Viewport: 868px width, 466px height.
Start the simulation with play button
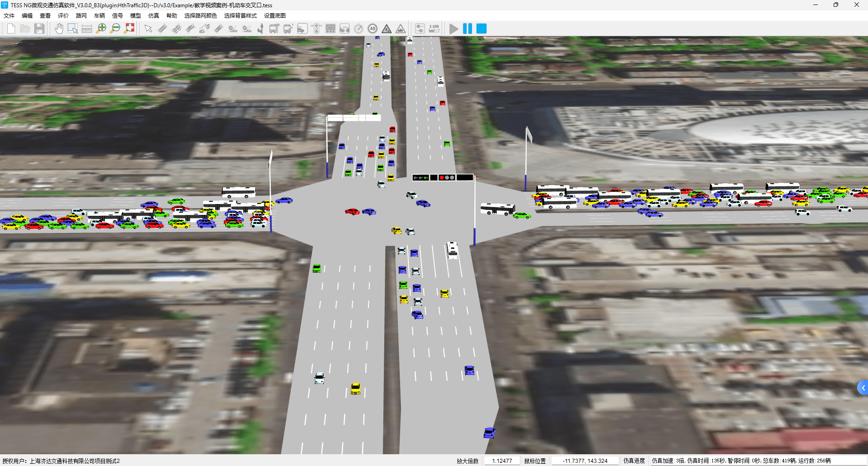(x=454, y=29)
